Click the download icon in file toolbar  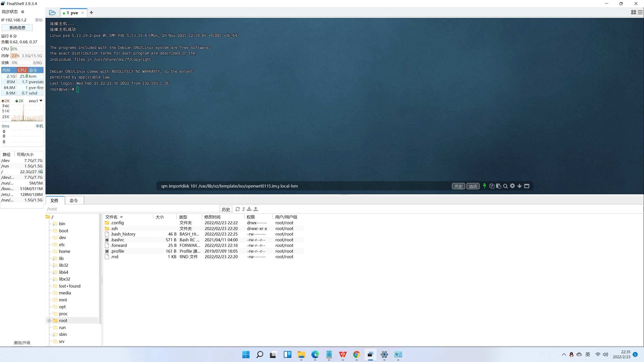[x=249, y=209]
